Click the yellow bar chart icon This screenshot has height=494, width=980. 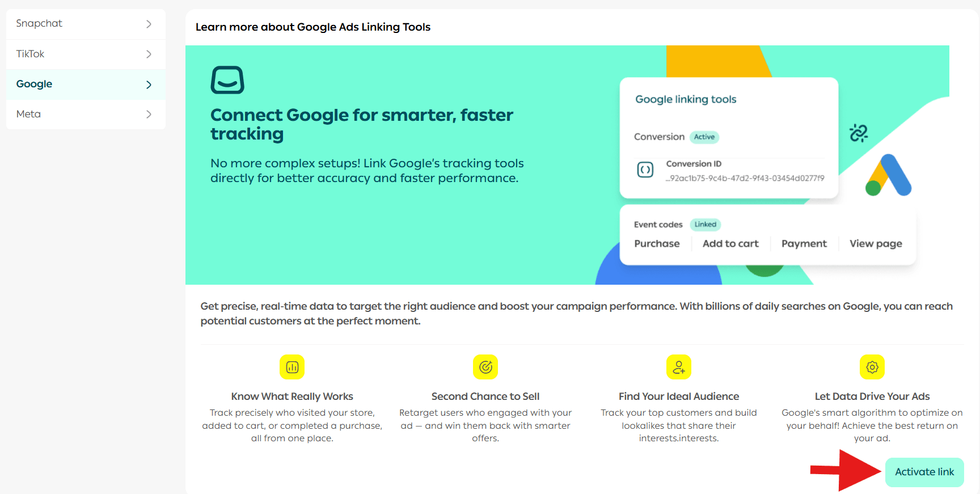(292, 368)
